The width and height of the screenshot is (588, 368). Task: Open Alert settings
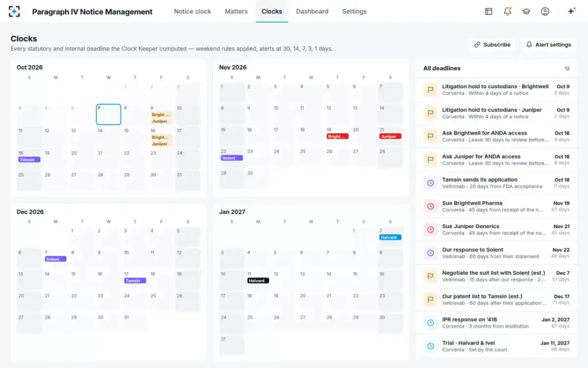point(548,45)
